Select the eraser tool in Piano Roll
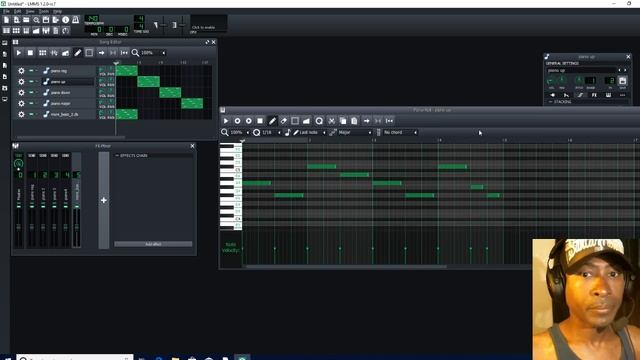Viewport: 640px width, 360px height. pos(284,121)
